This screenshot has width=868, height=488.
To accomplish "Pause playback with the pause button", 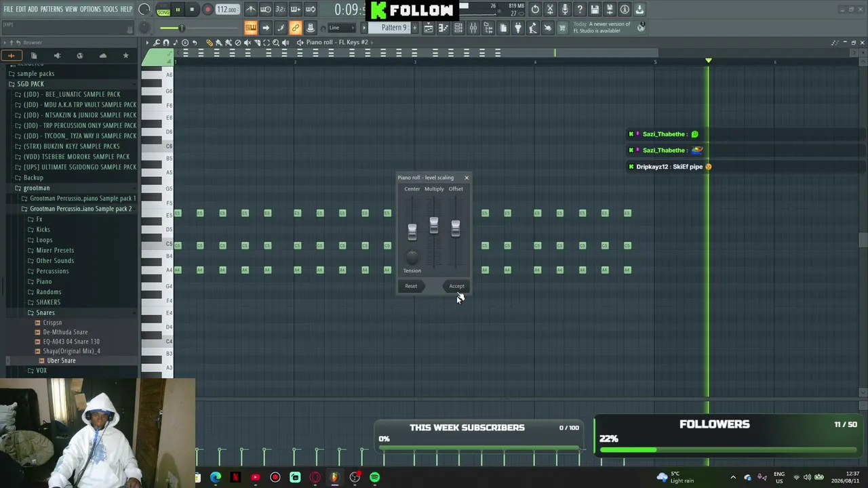I will 178,9.
